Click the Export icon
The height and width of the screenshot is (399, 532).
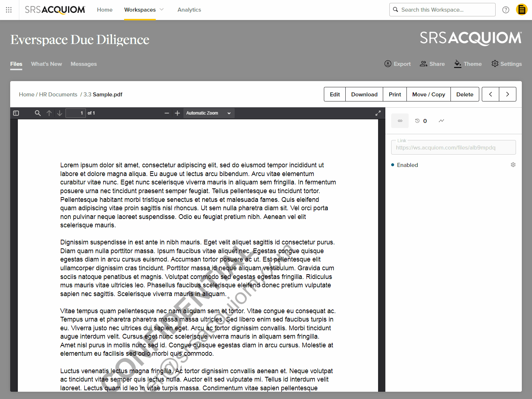388,64
